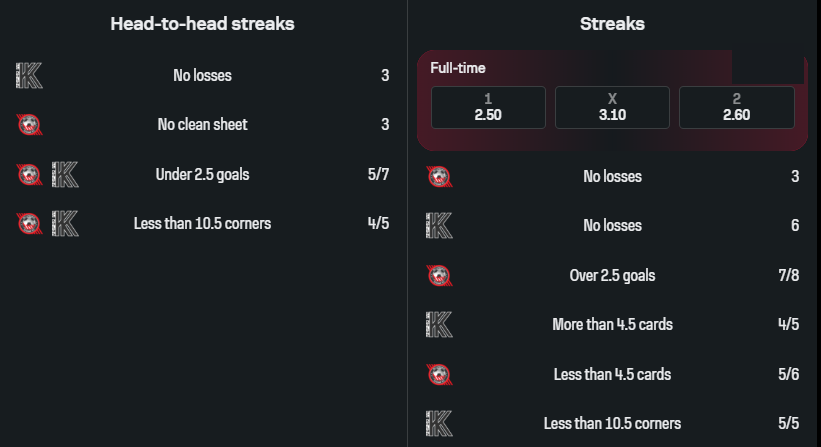Click K logo in head-to-head Less than 10.5 corners row
The width and height of the screenshot is (821, 447).
pyautogui.click(x=65, y=223)
